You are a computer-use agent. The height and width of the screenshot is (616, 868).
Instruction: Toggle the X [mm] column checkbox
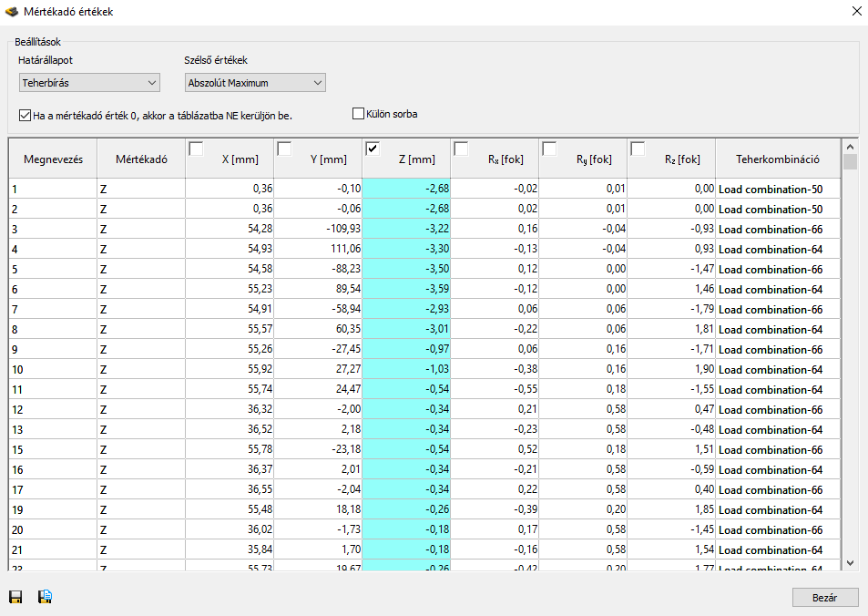(x=196, y=149)
